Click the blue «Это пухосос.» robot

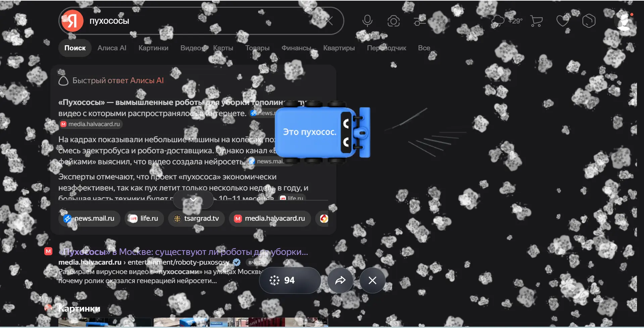click(x=323, y=132)
